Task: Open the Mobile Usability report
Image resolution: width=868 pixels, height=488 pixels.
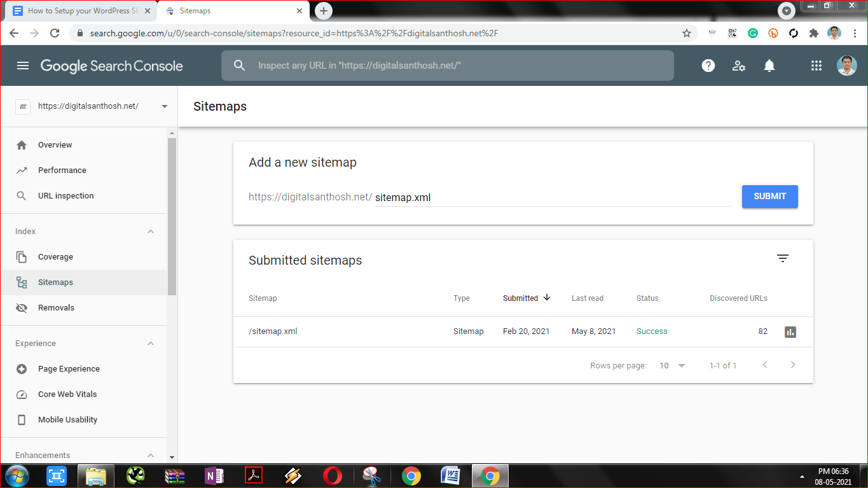Action: [83, 420]
